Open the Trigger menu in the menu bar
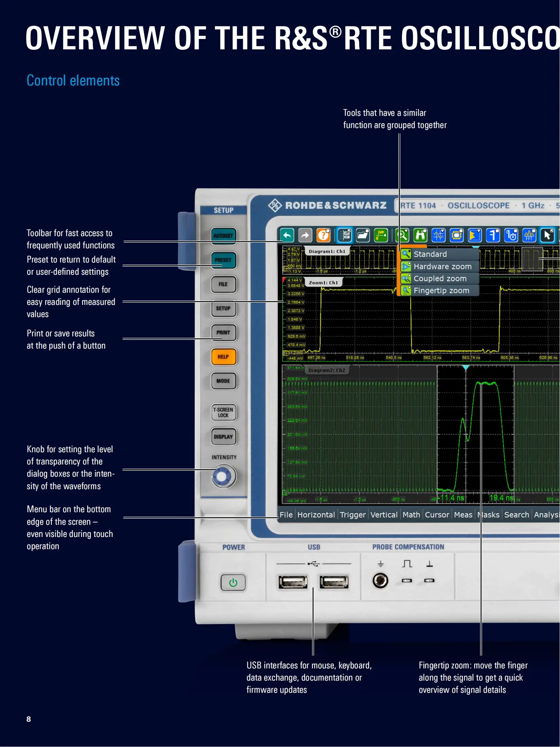 click(353, 515)
